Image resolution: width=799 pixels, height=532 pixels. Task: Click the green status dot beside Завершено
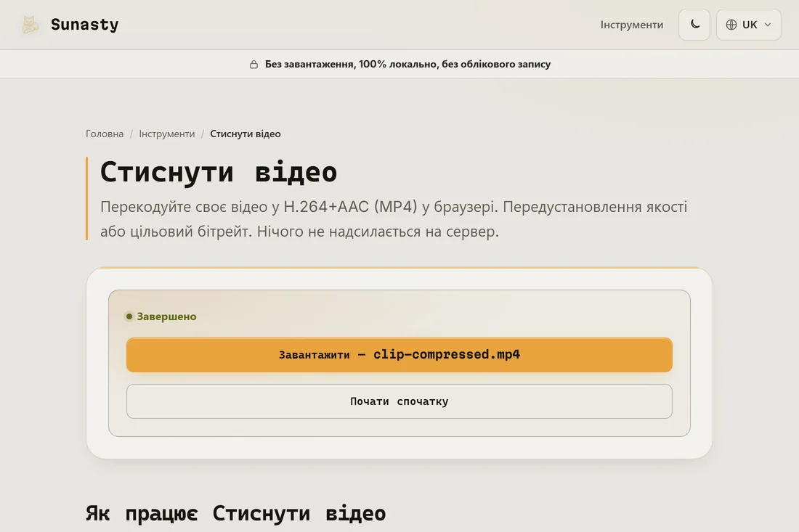pos(129,316)
